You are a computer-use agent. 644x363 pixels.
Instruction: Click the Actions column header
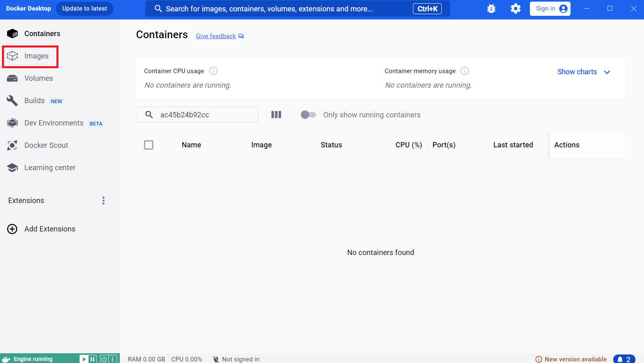[566, 145]
